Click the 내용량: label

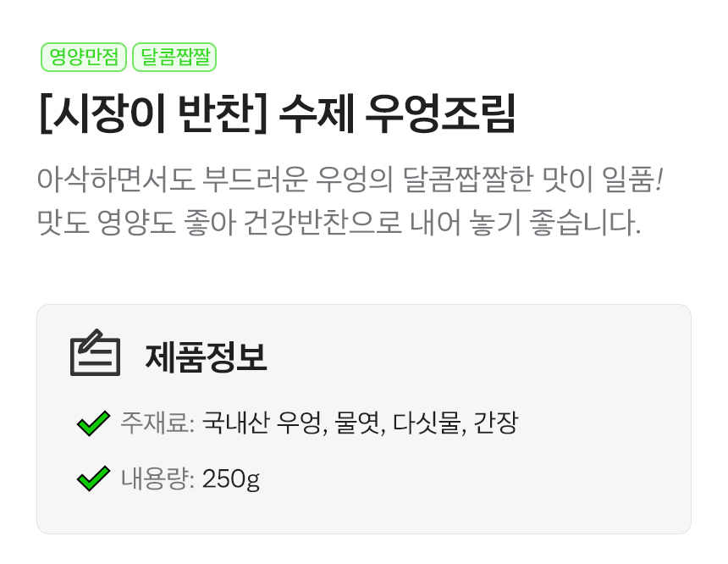tap(157, 479)
